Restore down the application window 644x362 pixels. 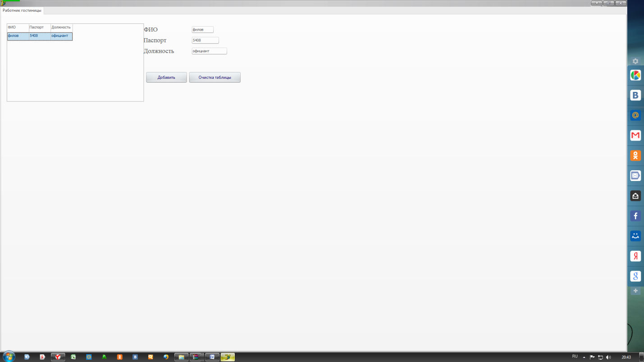coord(609,3)
